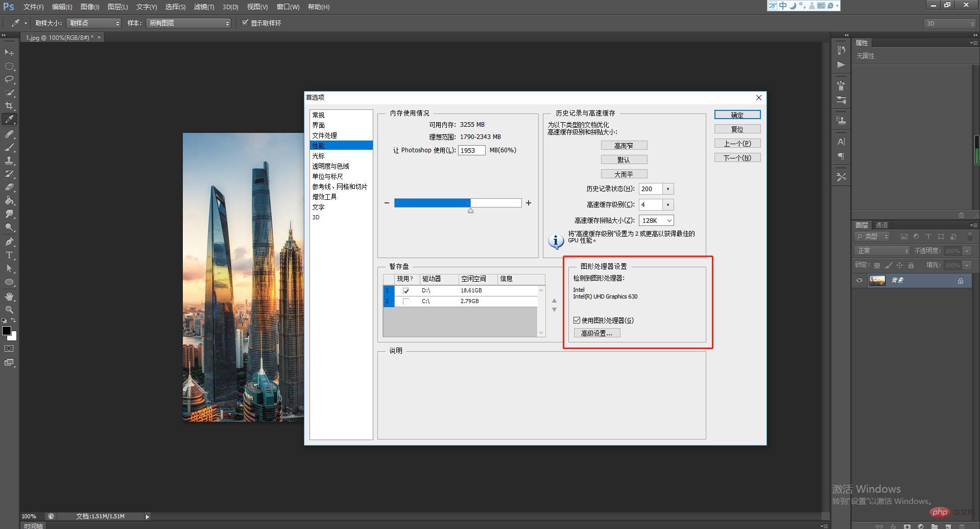Select the Pen tool
Viewport: 980px width, 529px height.
[x=9, y=242]
